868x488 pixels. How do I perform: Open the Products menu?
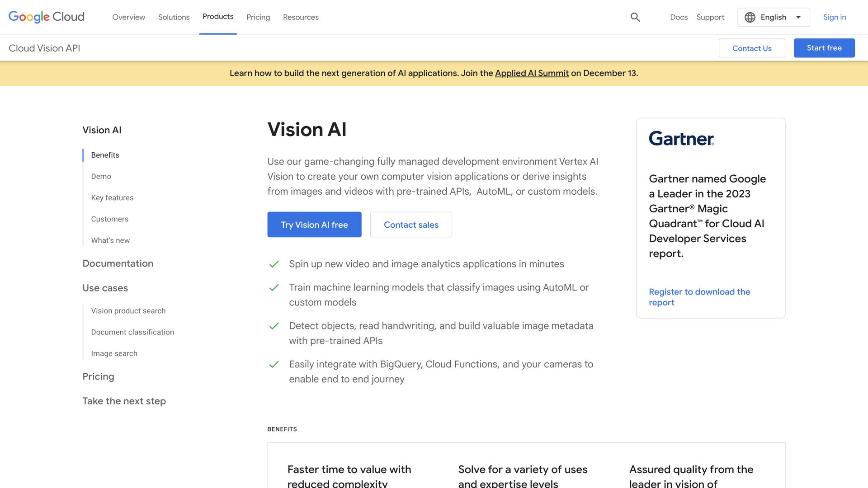tap(218, 17)
